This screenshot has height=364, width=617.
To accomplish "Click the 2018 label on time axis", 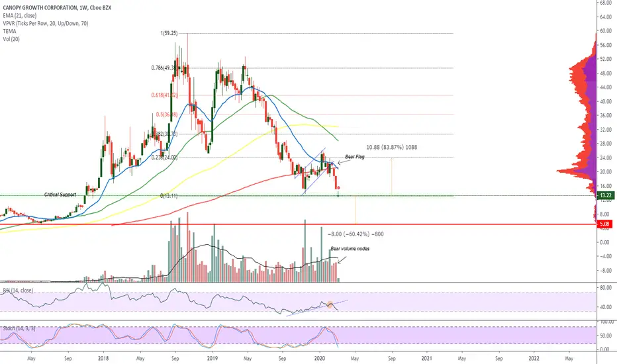I will coord(103,359).
